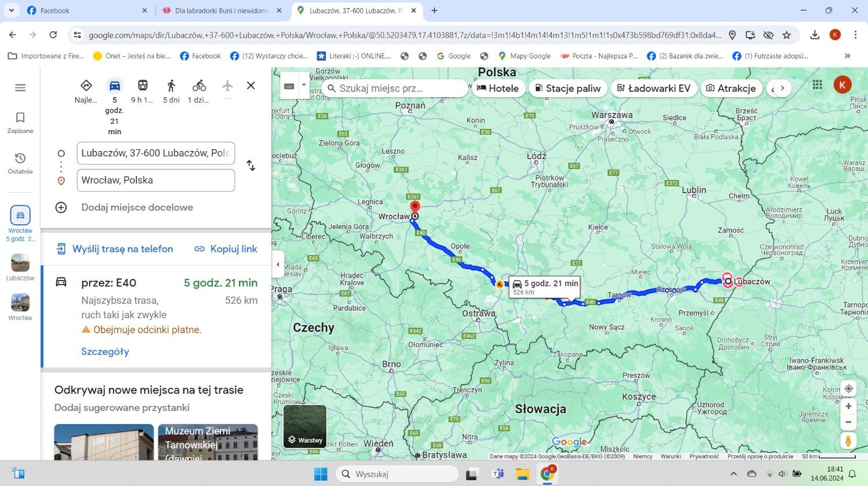Open the Google apps grid
868x486 pixels.
[817, 85]
